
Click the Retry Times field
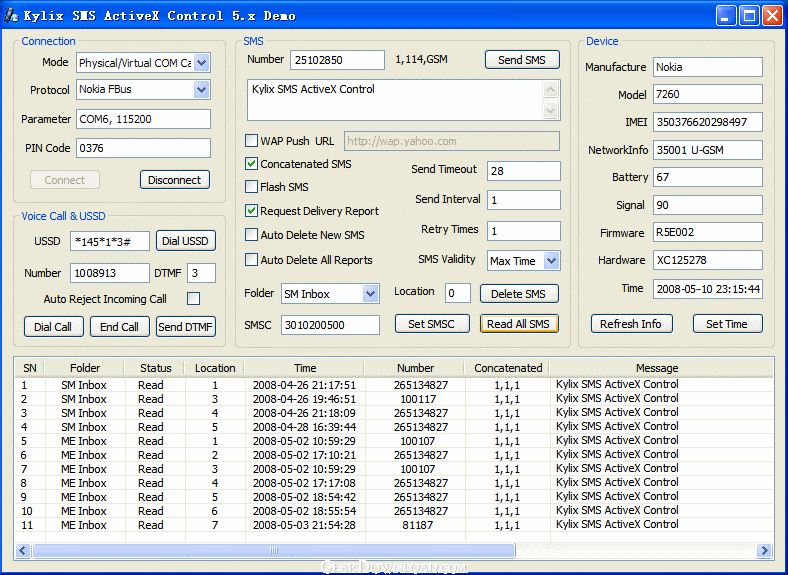[x=524, y=231]
